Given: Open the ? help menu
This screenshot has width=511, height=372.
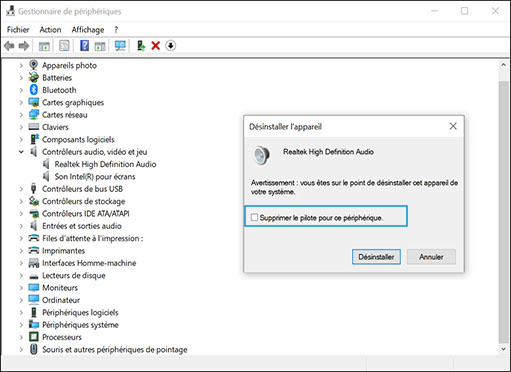Looking at the screenshot, I should click(x=116, y=30).
